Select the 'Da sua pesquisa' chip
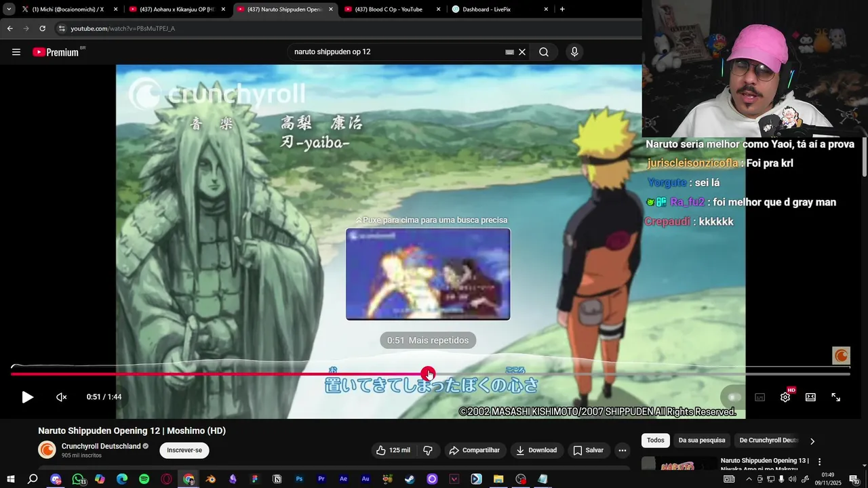The height and width of the screenshot is (488, 868). 702,441
